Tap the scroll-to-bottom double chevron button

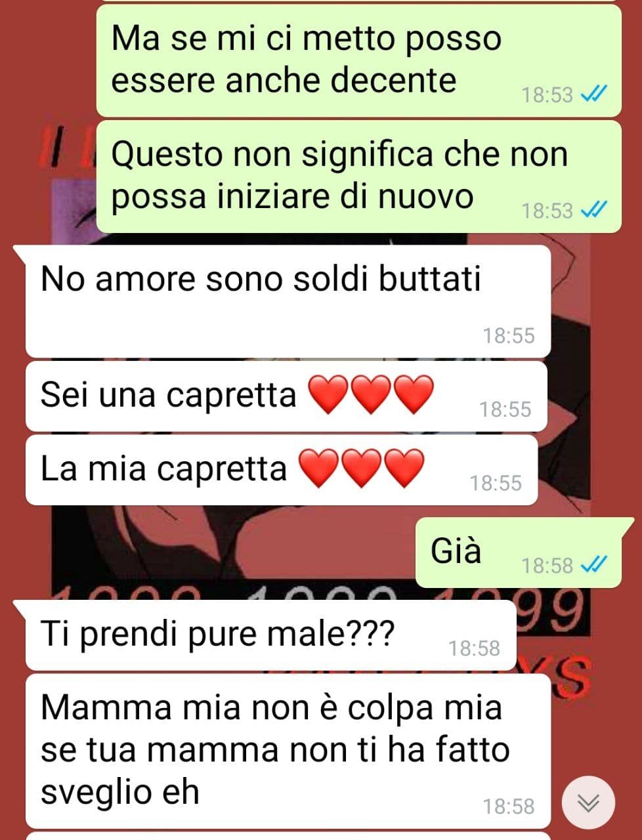click(x=589, y=803)
